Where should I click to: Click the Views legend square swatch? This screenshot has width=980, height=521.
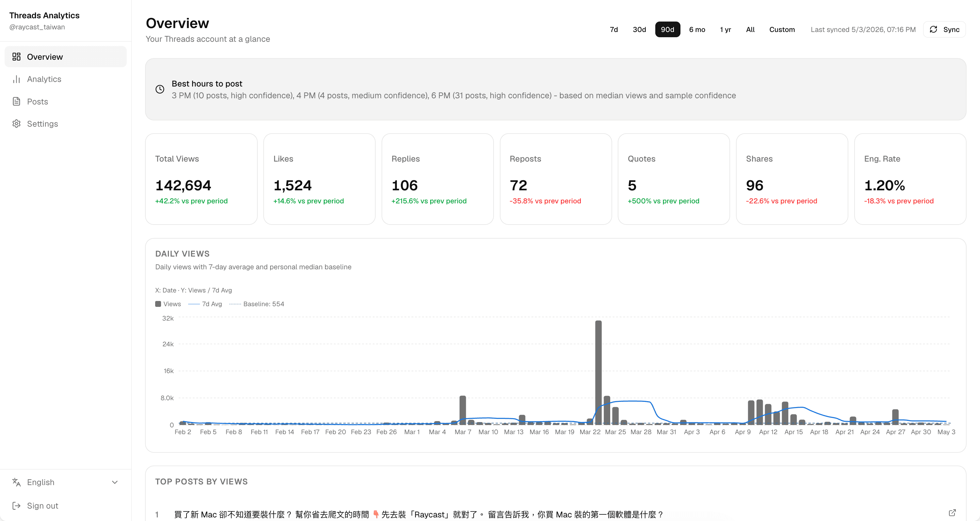158,304
